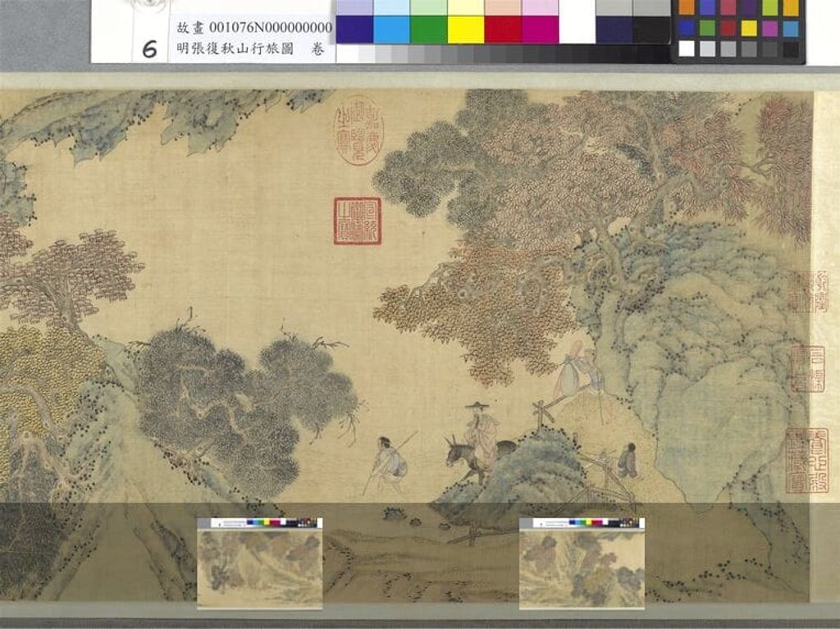Click the yellow swatch on the color chart
This screenshot has width=840, height=629.
(466, 30)
